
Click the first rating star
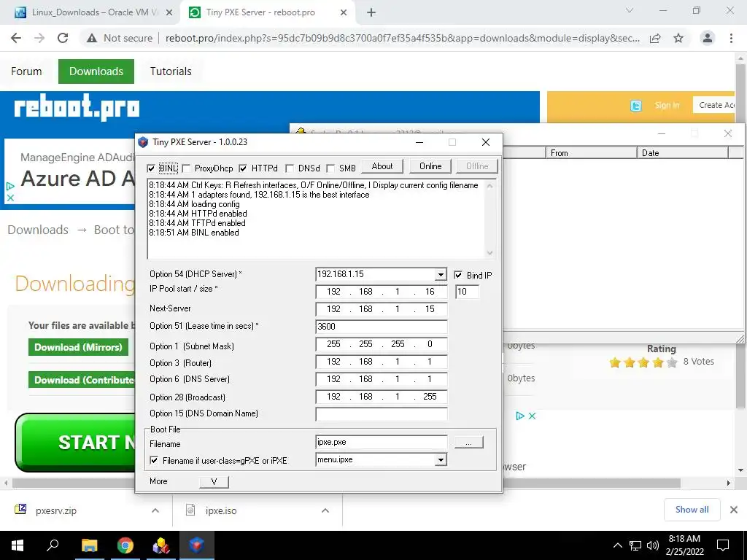pyautogui.click(x=615, y=363)
